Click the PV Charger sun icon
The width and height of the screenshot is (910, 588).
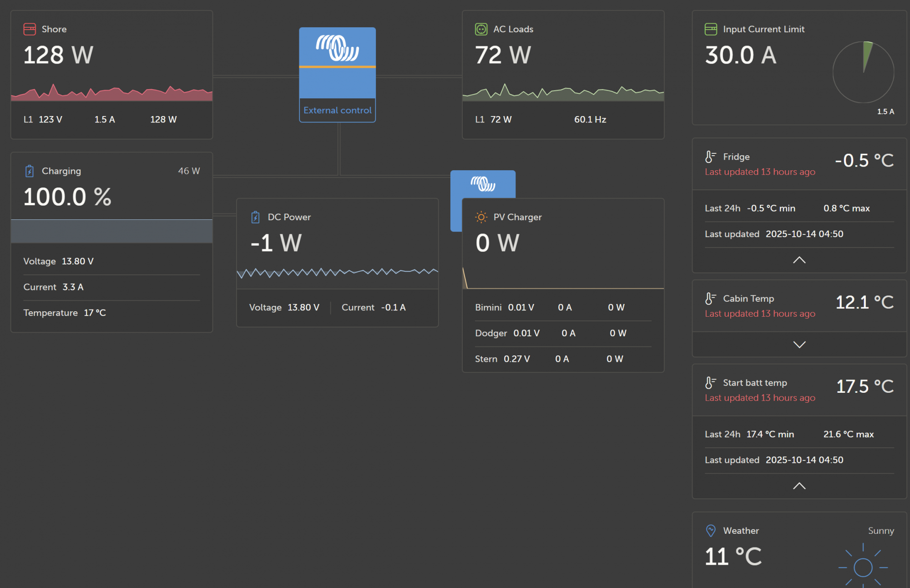pos(481,217)
